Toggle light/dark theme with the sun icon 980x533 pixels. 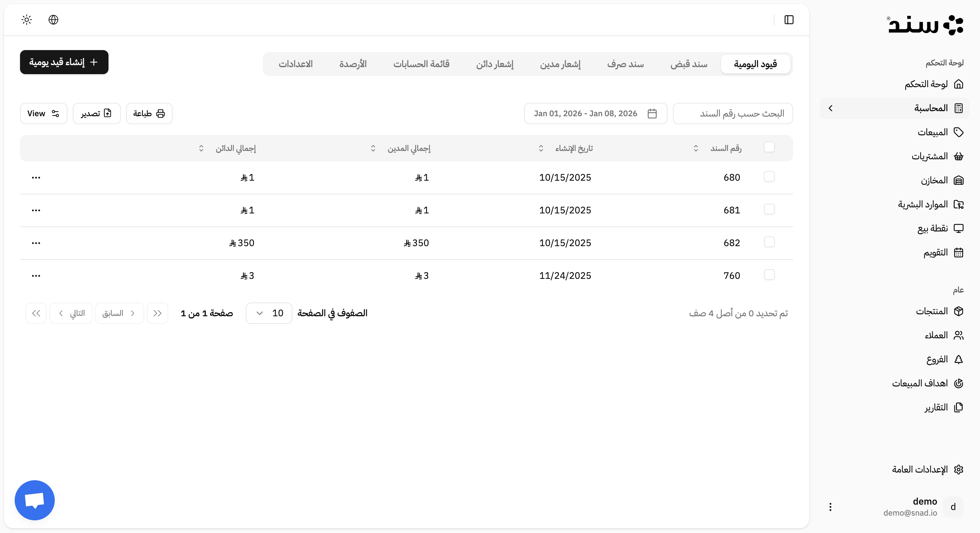tap(26, 19)
